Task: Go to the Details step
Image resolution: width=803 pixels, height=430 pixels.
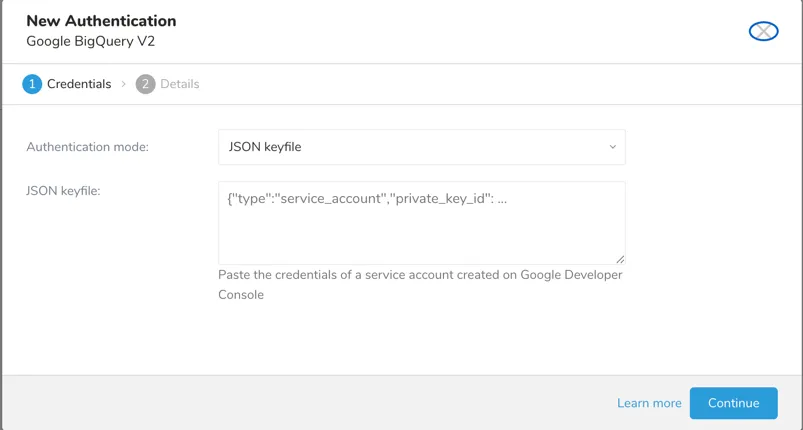Action: point(167,84)
